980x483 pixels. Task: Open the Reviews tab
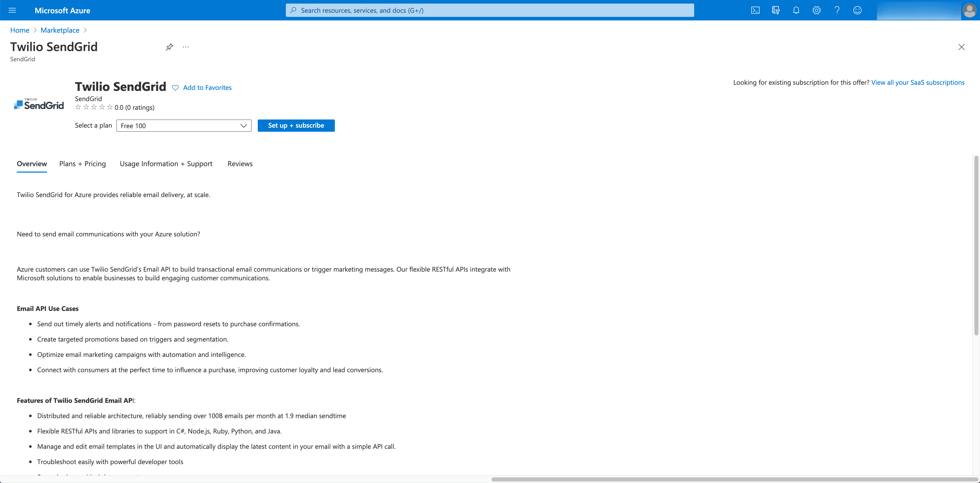click(x=240, y=164)
